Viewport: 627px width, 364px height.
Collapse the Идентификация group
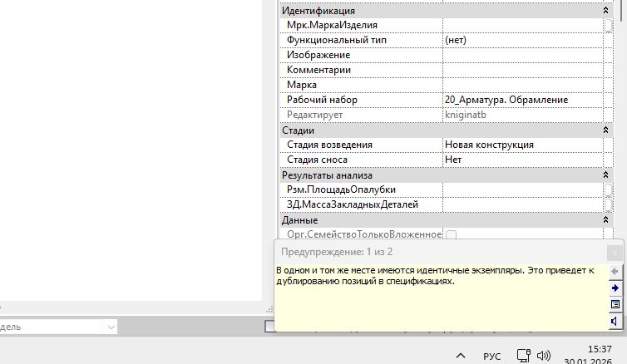tap(605, 11)
